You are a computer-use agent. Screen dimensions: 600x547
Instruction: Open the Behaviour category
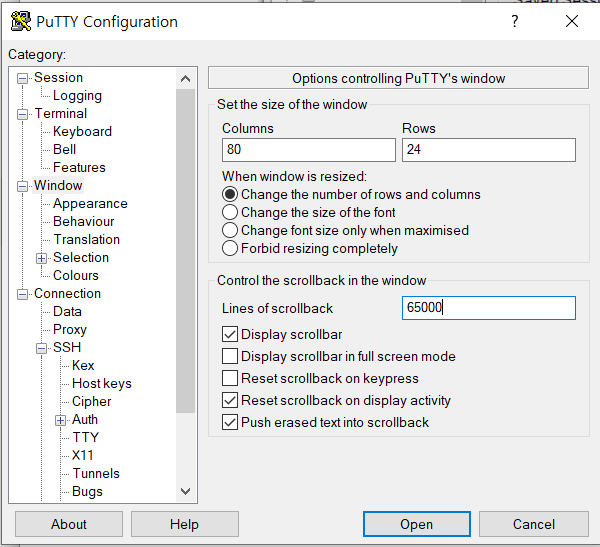[83, 221]
